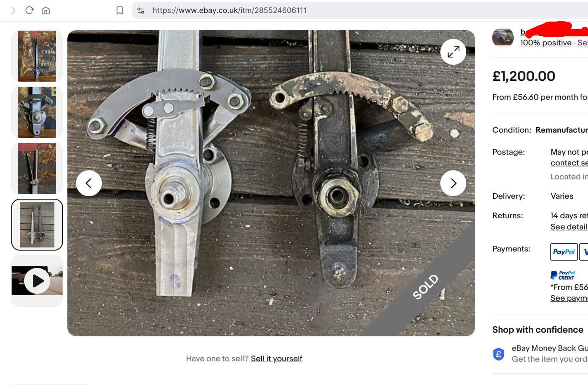This screenshot has width=588, height=385.
Task: Select the first thumbnail photo
Action: coord(37,56)
